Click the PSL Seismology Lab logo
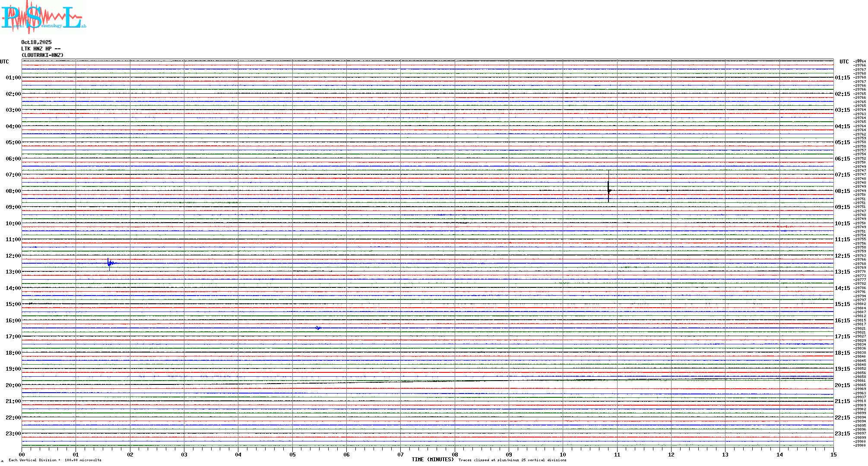868x466 pixels. click(x=43, y=17)
